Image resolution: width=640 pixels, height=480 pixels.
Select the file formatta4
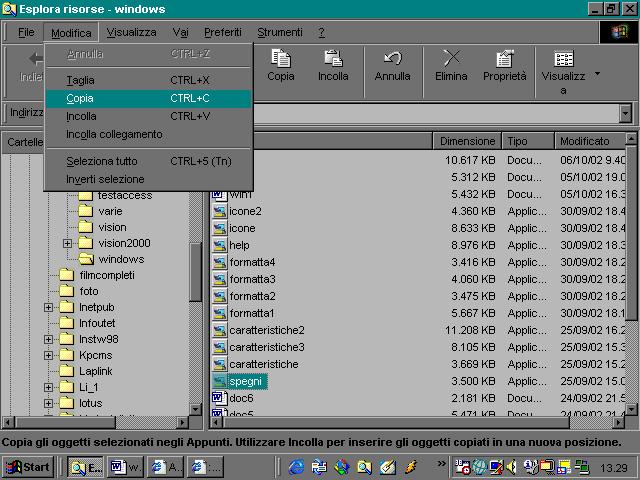point(252,262)
